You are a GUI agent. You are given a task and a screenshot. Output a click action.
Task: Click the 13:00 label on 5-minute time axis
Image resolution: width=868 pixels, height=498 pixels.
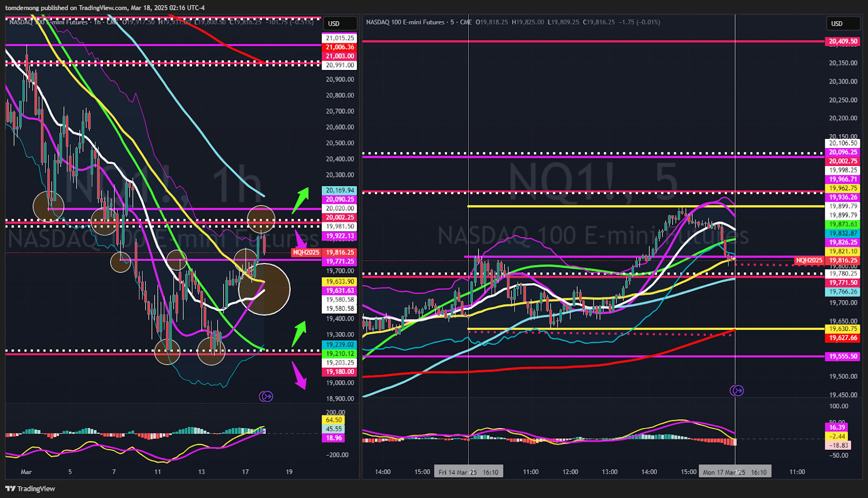coord(609,472)
